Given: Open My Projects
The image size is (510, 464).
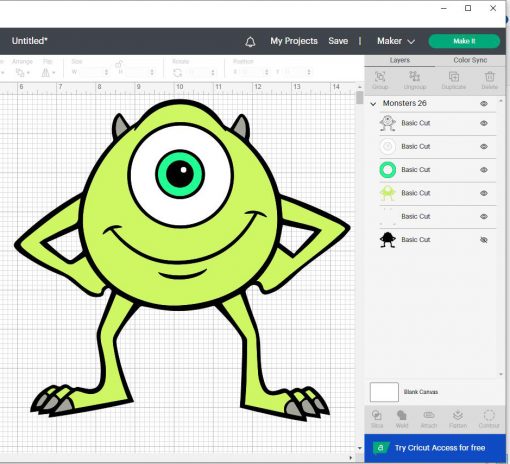Looking at the screenshot, I should click(x=294, y=41).
